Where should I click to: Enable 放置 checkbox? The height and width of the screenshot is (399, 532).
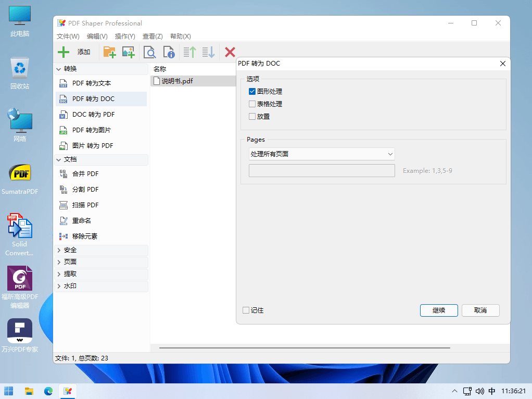pyautogui.click(x=252, y=117)
